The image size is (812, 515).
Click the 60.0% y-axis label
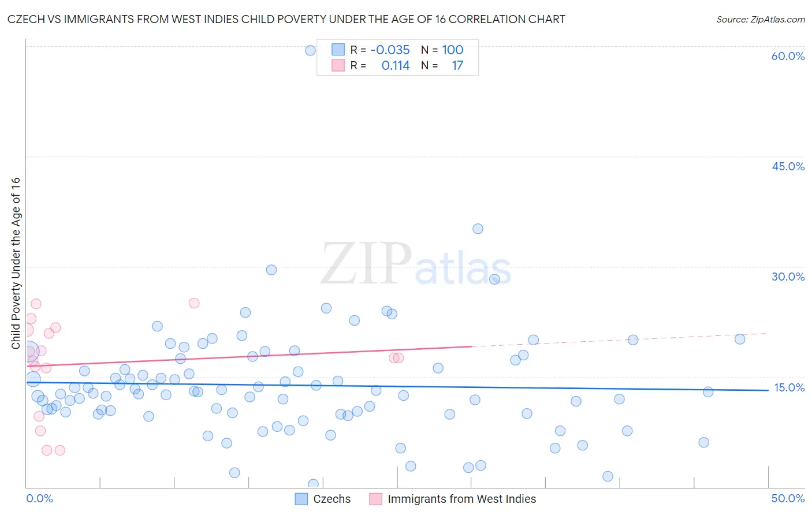[788, 56]
